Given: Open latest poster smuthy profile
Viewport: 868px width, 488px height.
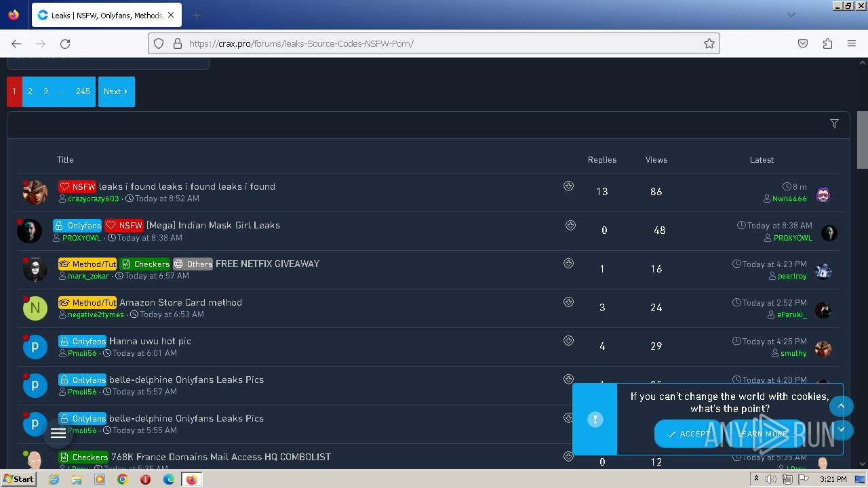Looking at the screenshot, I should click(793, 353).
